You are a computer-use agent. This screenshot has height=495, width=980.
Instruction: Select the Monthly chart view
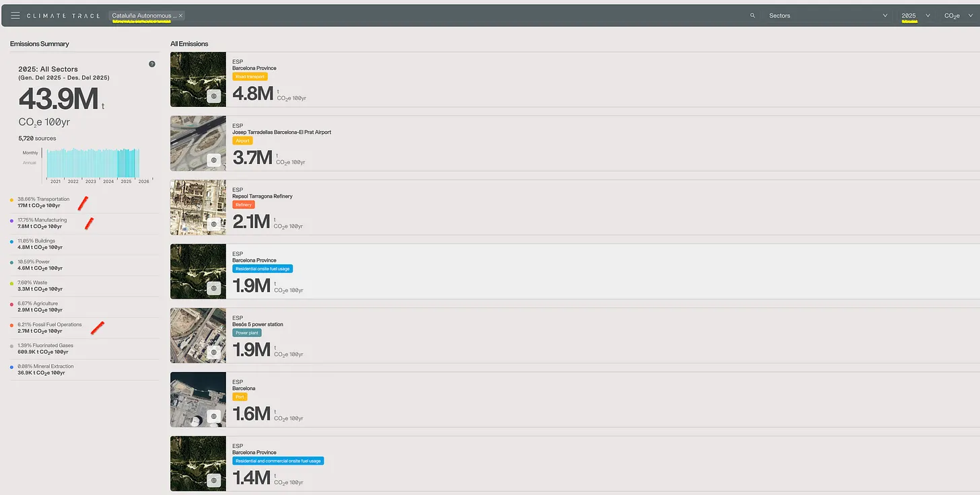(x=30, y=153)
